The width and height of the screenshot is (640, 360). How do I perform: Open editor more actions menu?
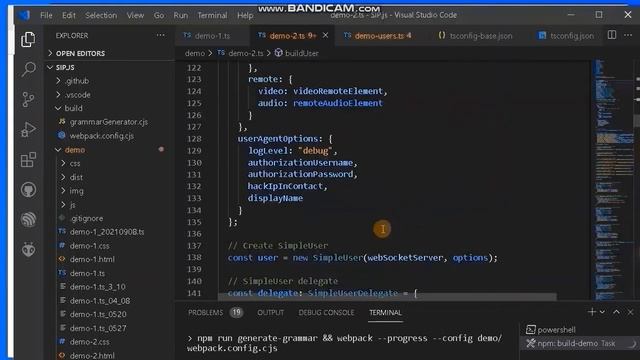click(x=628, y=35)
